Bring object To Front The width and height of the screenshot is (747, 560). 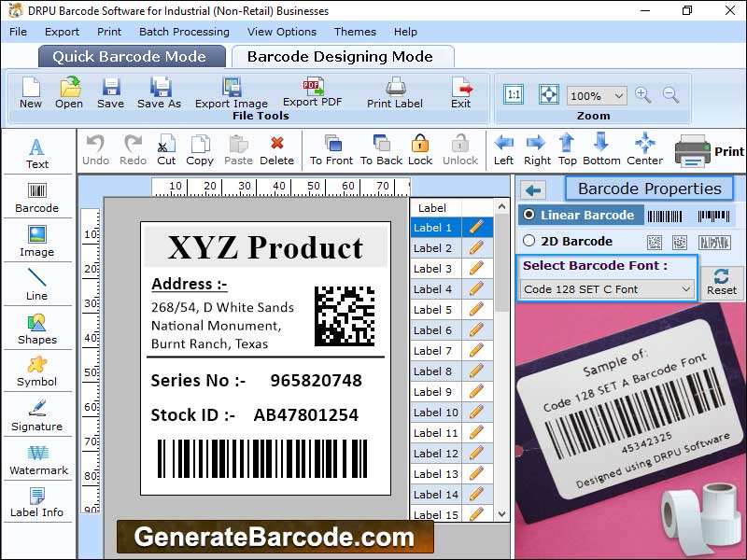pos(331,147)
